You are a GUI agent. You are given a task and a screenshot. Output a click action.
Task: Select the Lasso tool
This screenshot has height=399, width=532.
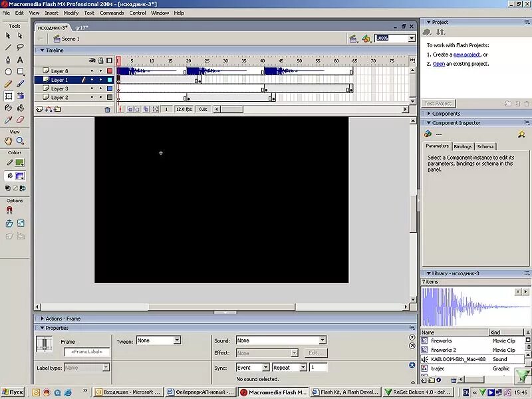[x=20, y=47]
